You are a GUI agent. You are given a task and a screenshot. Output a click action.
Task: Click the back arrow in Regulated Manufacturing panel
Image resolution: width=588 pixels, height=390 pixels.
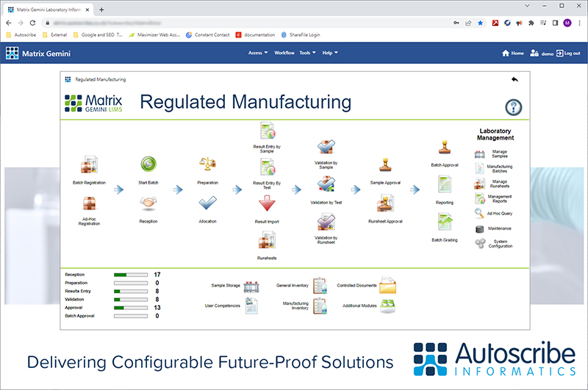pyautogui.click(x=514, y=79)
